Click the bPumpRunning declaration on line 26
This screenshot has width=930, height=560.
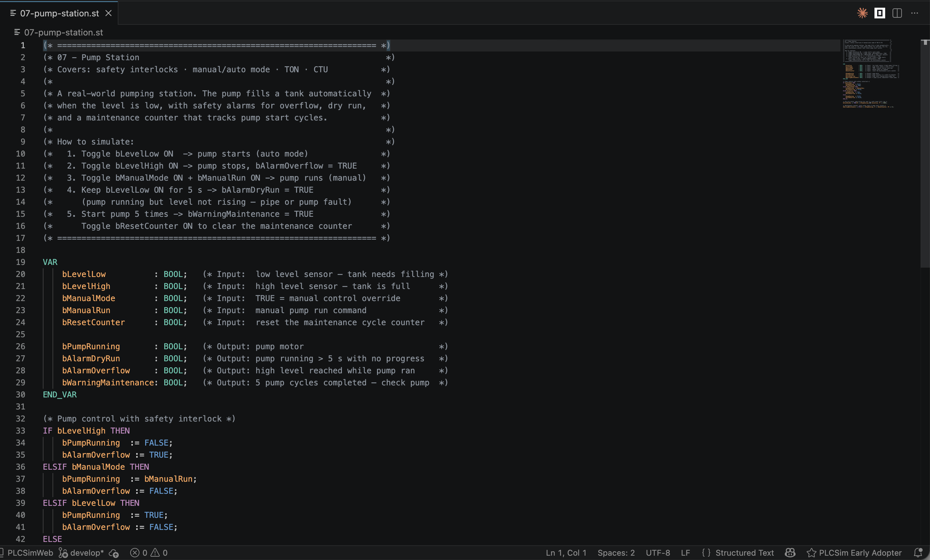click(91, 347)
